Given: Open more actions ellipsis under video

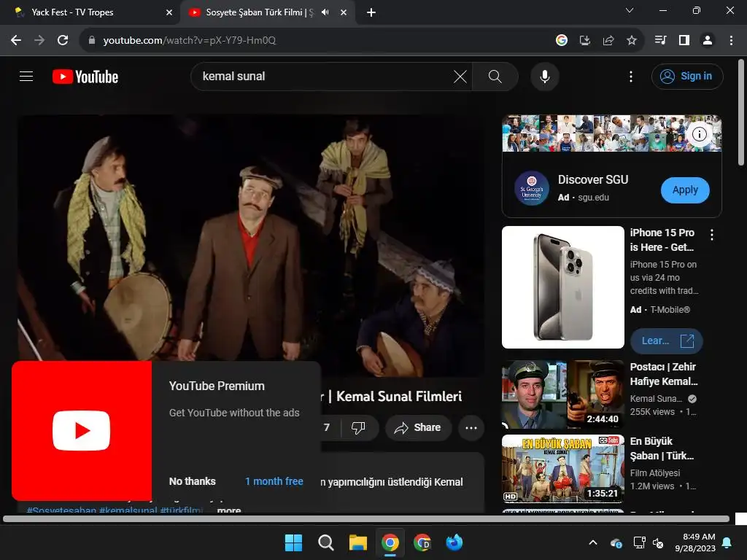Looking at the screenshot, I should coord(471,427).
